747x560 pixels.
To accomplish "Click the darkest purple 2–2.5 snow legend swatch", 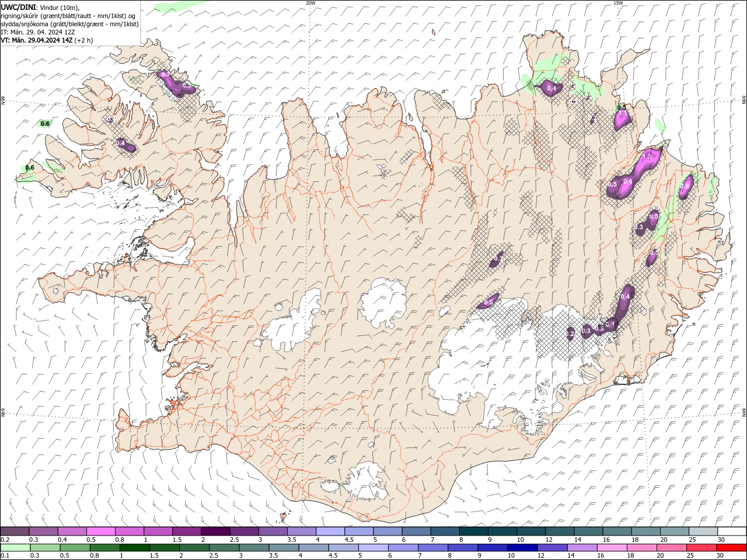I will tap(215, 531).
